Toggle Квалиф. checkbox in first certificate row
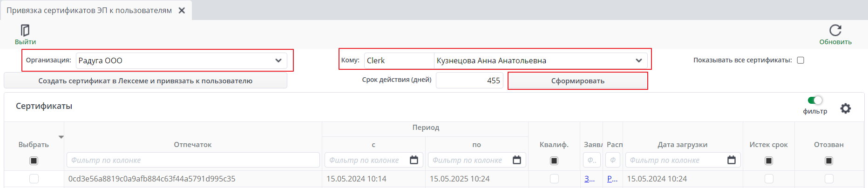The width and height of the screenshot is (868, 188). click(554, 179)
